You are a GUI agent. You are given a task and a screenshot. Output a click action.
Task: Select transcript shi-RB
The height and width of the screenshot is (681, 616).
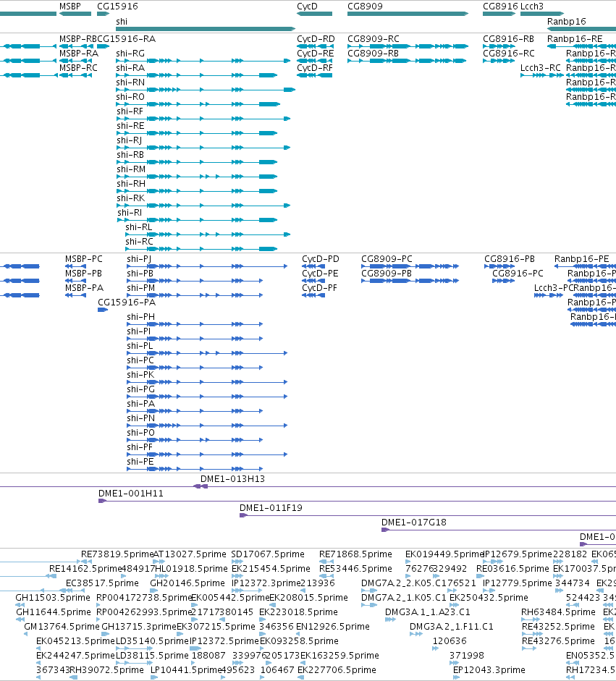pos(197,162)
